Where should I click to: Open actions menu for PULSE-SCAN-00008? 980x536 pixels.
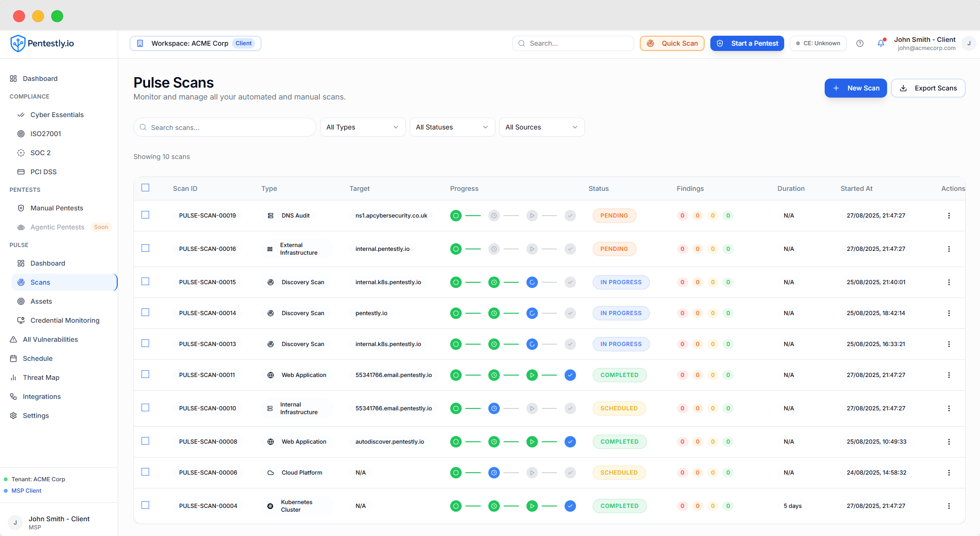tap(949, 442)
